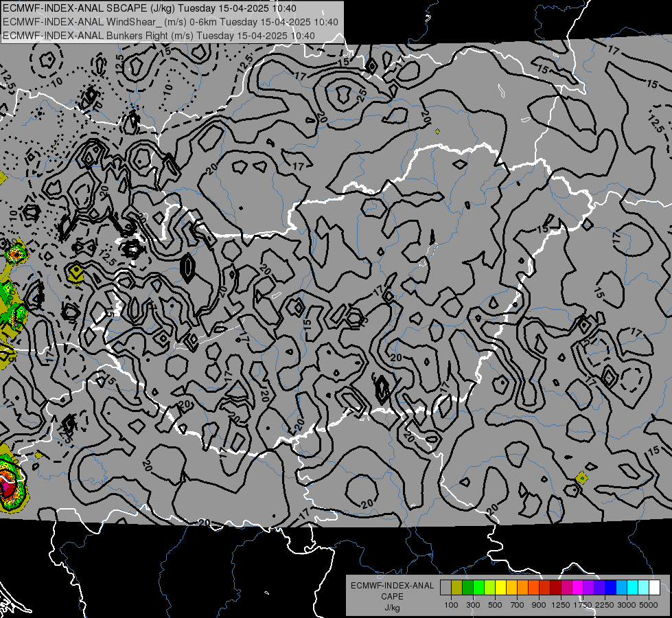
Task: Click the 5000 label in legend
Action: [x=649, y=605]
